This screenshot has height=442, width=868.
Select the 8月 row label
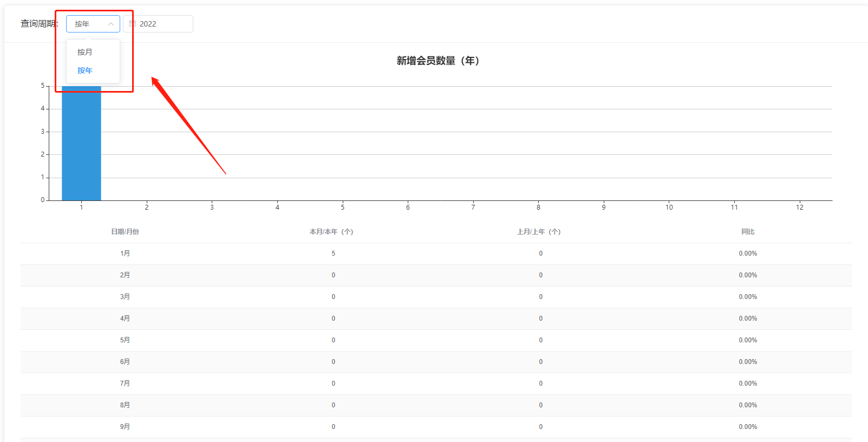tap(125, 405)
